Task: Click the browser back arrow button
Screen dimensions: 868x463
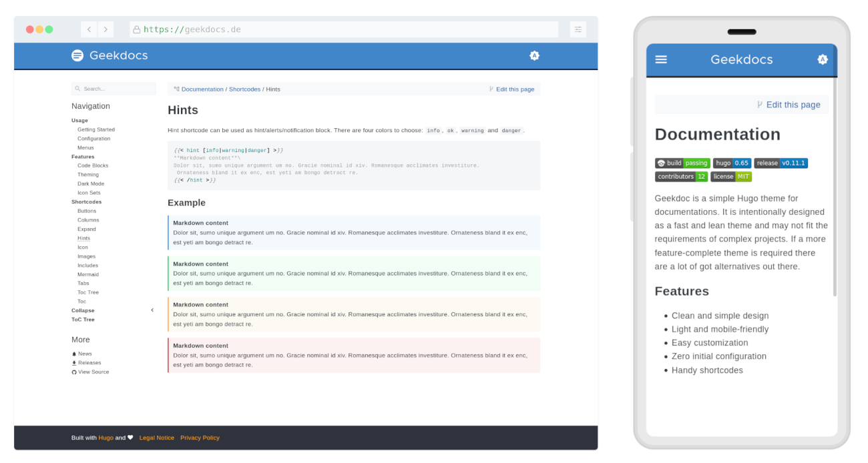Action: point(89,29)
